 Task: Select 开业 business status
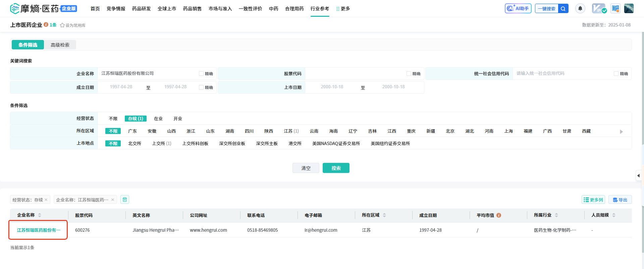click(178, 119)
